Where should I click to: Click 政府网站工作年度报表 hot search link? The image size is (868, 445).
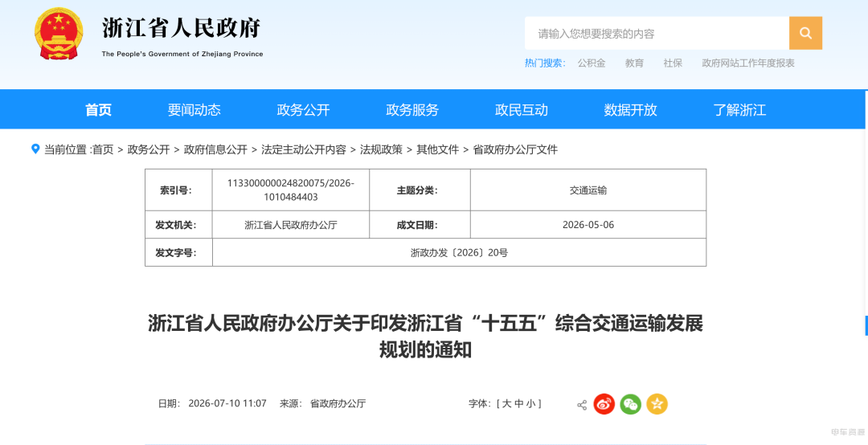tap(748, 63)
